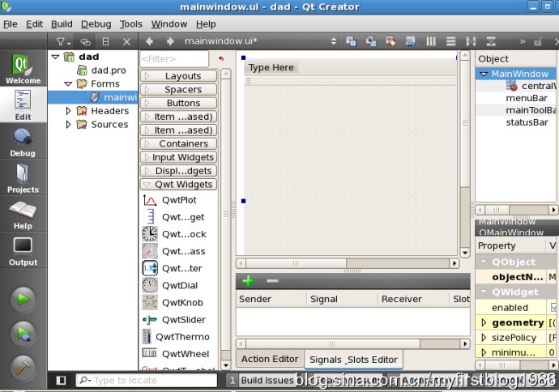Open the Build menu
The height and width of the screenshot is (392, 559).
[x=62, y=23]
